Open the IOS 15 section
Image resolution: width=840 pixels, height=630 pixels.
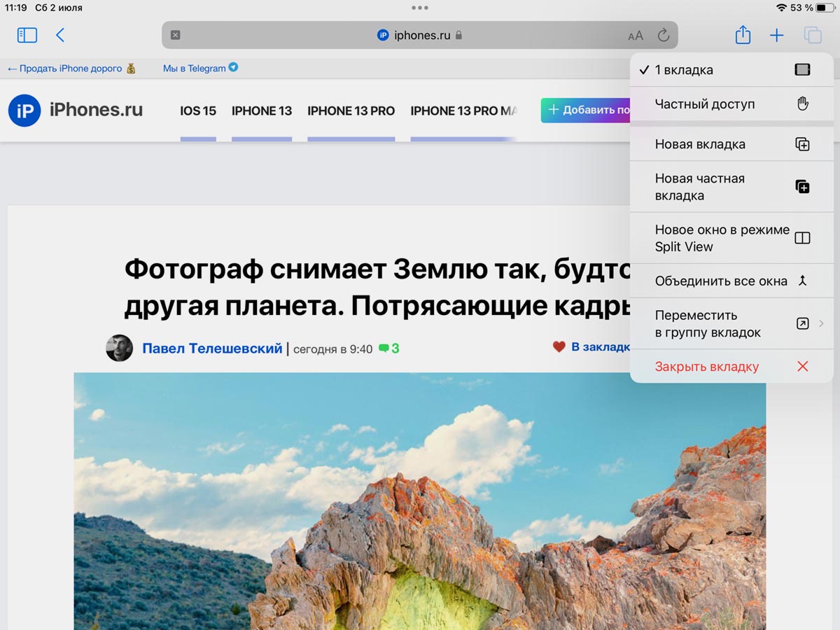(x=198, y=111)
